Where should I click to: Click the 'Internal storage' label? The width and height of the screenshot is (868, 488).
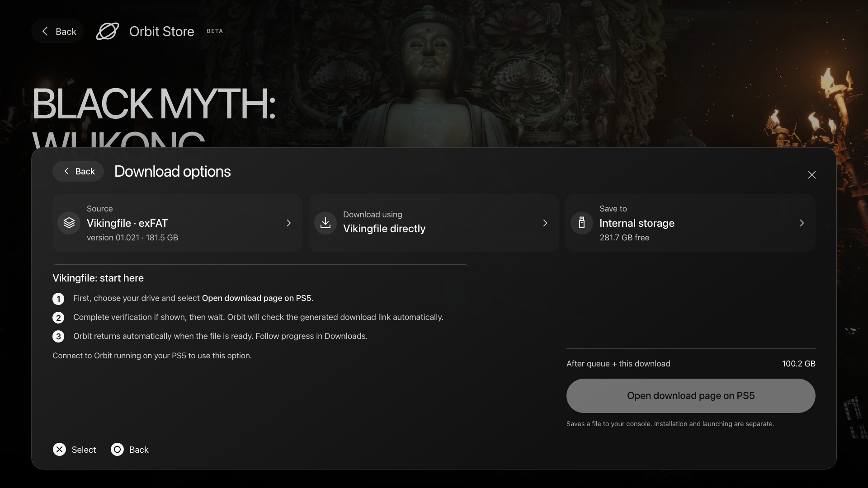point(637,223)
